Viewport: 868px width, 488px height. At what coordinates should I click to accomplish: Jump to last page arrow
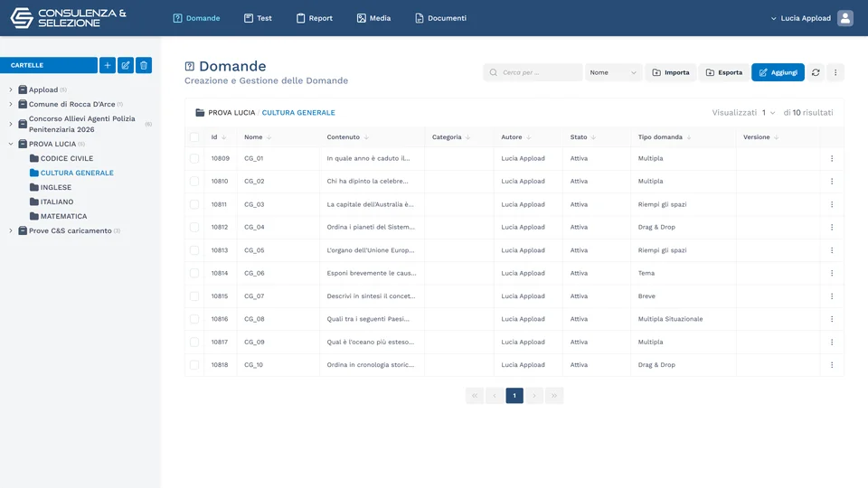(x=554, y=396)
